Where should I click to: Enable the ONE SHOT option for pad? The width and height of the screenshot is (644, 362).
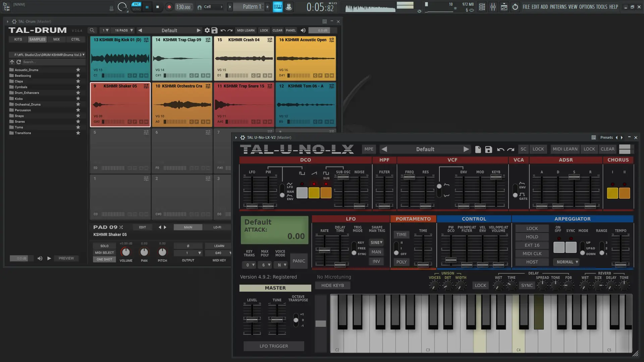click(104, 259)
